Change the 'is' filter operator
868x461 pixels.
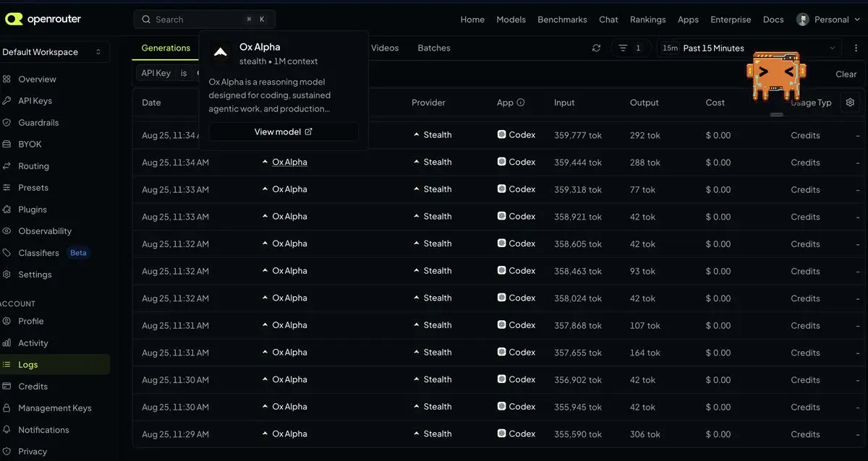pos(184,73)
